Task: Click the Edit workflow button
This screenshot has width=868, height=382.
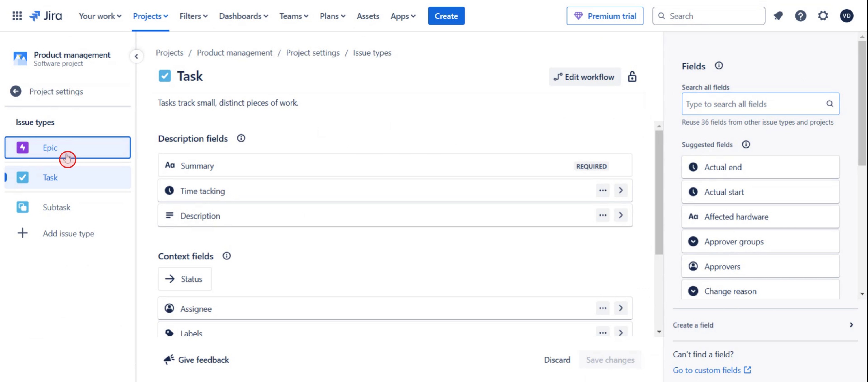Action: pyautogui.click(x=585, y=77)
